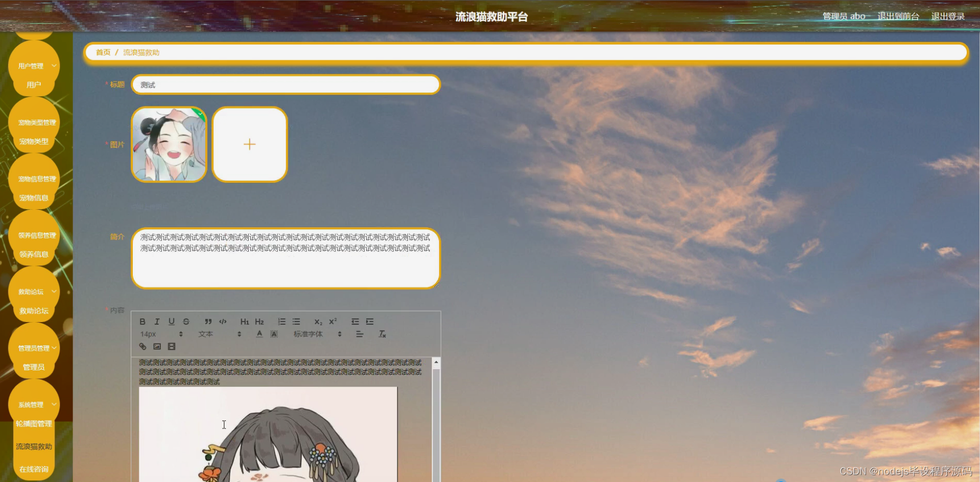
Task: Go to the 宠物类型 menu item
Action: [34, 141]
